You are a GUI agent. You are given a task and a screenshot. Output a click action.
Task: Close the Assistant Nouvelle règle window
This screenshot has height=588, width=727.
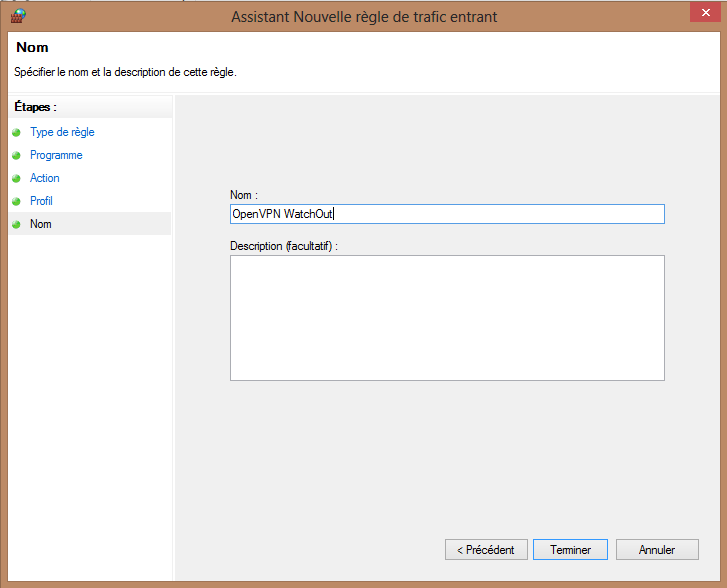click(705, 13)
